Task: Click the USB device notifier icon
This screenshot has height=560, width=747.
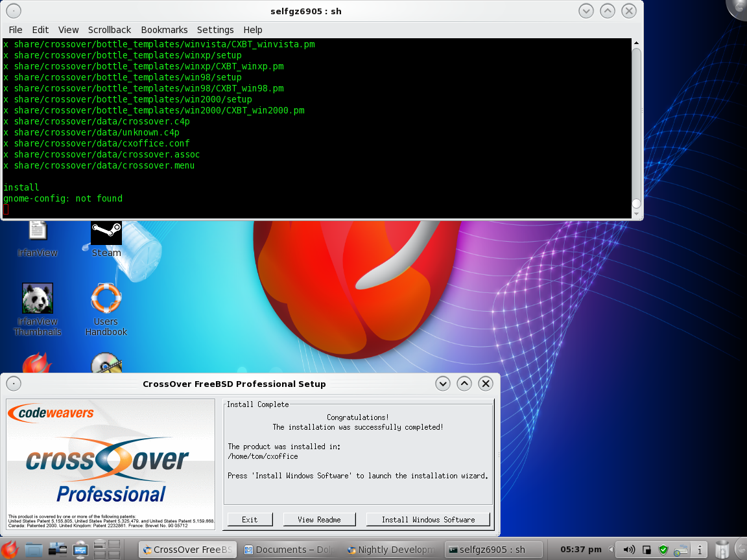Action: click(80, 550)
